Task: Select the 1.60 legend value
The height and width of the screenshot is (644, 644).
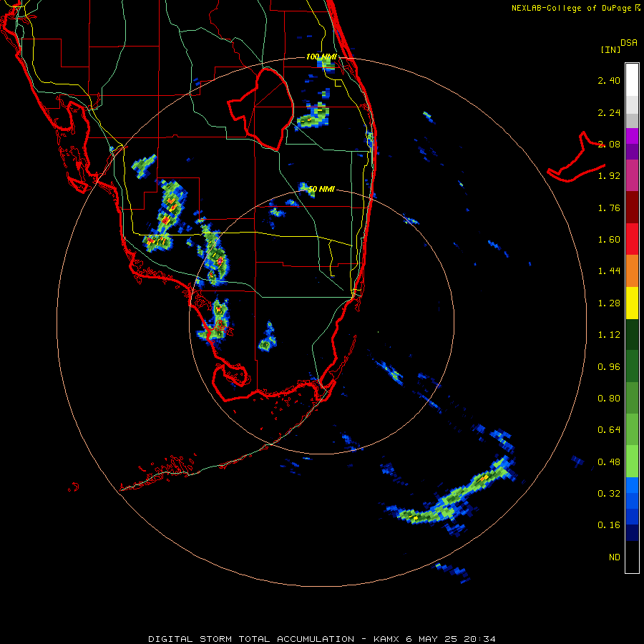Action: 609,240
